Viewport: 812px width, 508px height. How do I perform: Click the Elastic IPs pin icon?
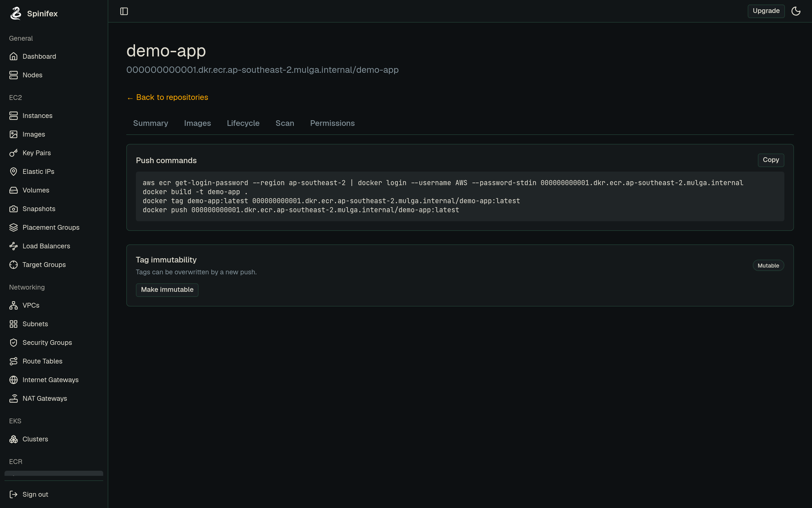tap(14, 172)
